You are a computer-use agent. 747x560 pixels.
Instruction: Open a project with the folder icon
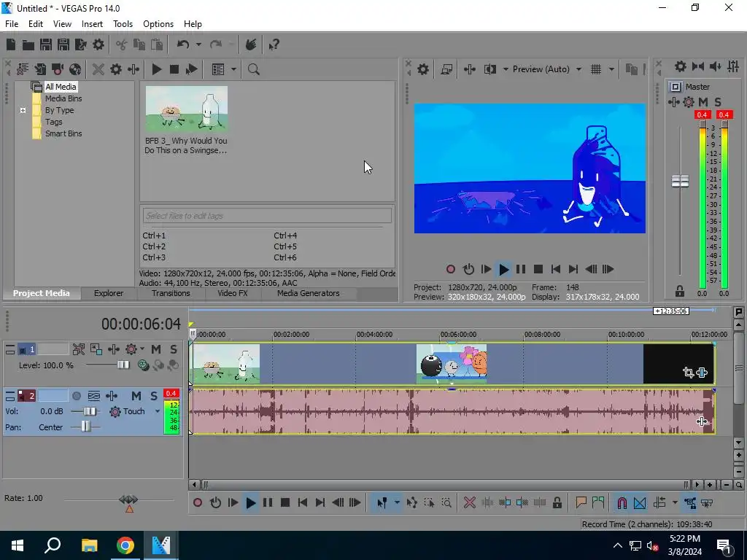pyautogui.click(x=28, y=44)
